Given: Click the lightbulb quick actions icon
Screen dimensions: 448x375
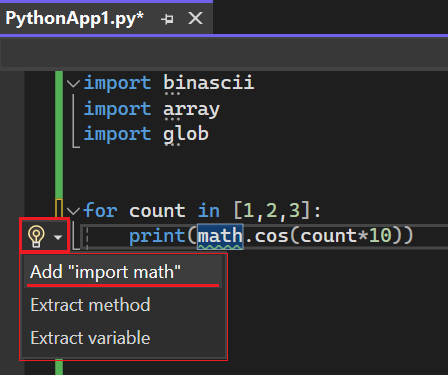Looking at the screenshot, I should tap(36, 236).
